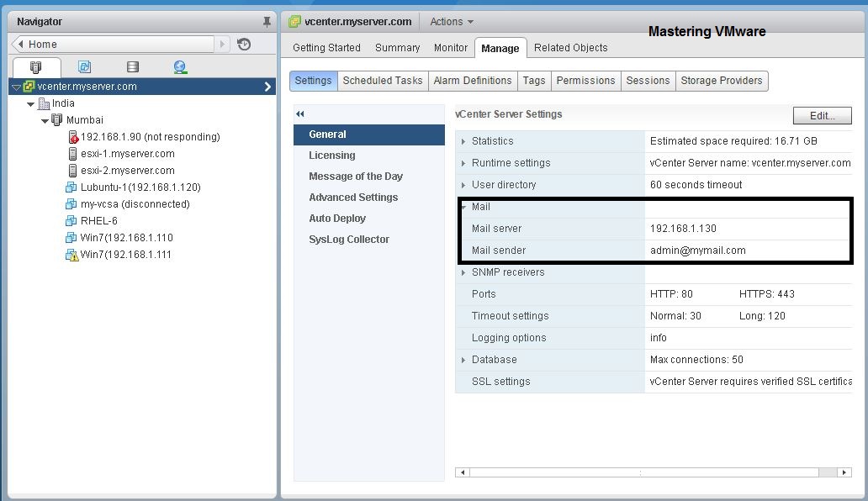Select SysLog Collector in settings list
Viewport: 868px width, 501px height.
[369, 240]
